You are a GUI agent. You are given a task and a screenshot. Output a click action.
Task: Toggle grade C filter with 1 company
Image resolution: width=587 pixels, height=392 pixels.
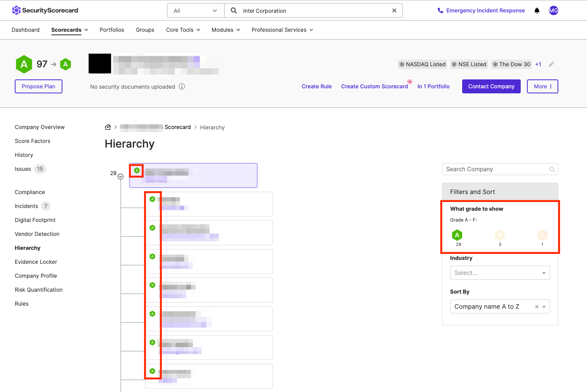pyautogui.click(x=542, y=235)
